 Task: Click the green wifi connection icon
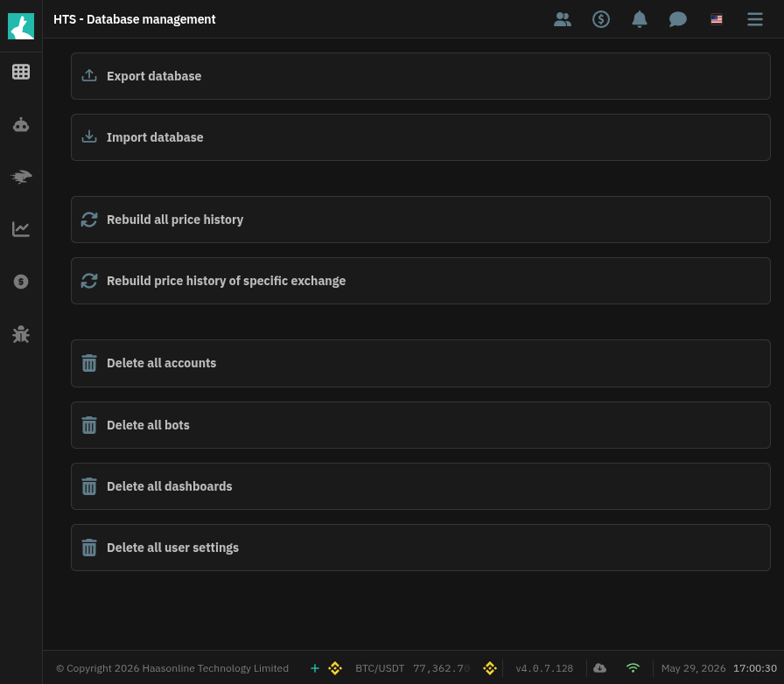(633, 668)
